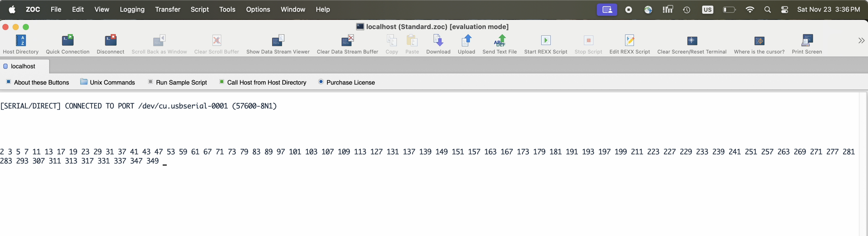Click the Quick Connection icon
868x236 pixels.
click(x=67, y=44)
